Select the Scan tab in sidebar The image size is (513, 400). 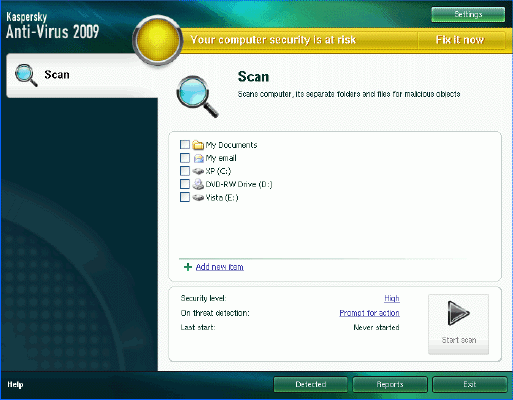[x=82, y=75]
